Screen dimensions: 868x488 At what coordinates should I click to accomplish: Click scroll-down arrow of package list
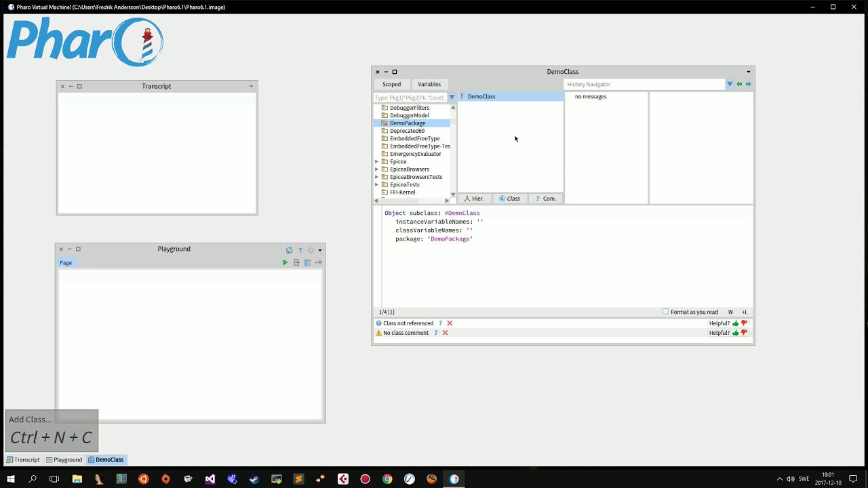(453, 195)
